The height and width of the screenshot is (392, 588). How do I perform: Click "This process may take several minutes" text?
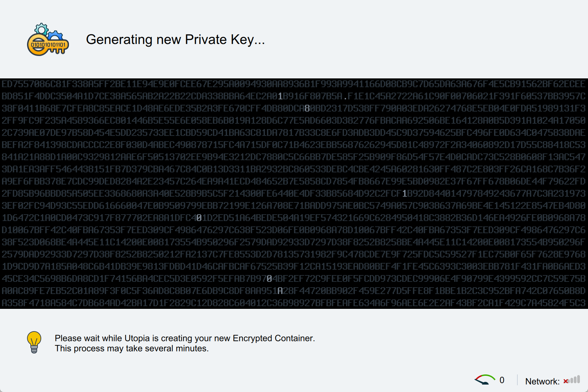[x=131, y=348]
